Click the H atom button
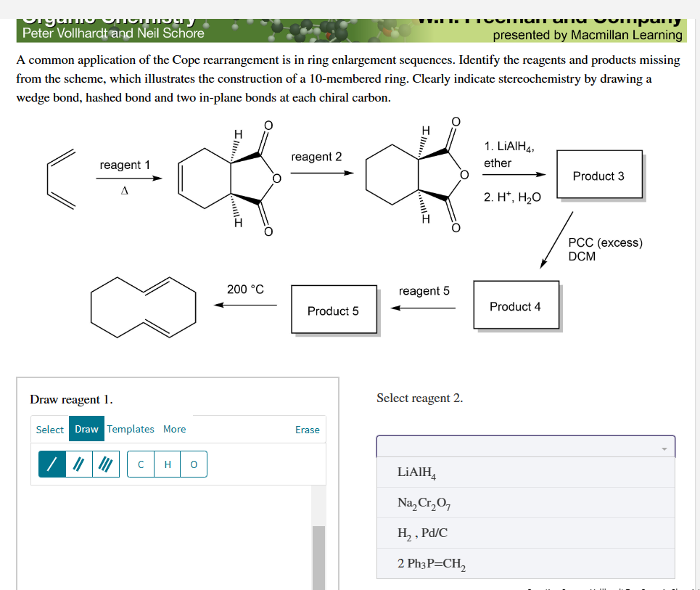700x590 pixels. click(x=166, y=464)
